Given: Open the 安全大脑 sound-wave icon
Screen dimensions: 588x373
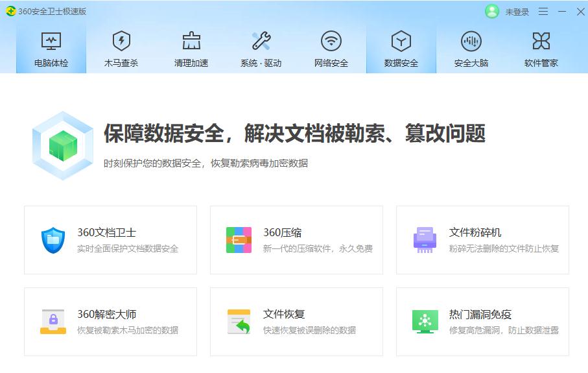Looking at the screenshot, I should (x=471, y=41).
